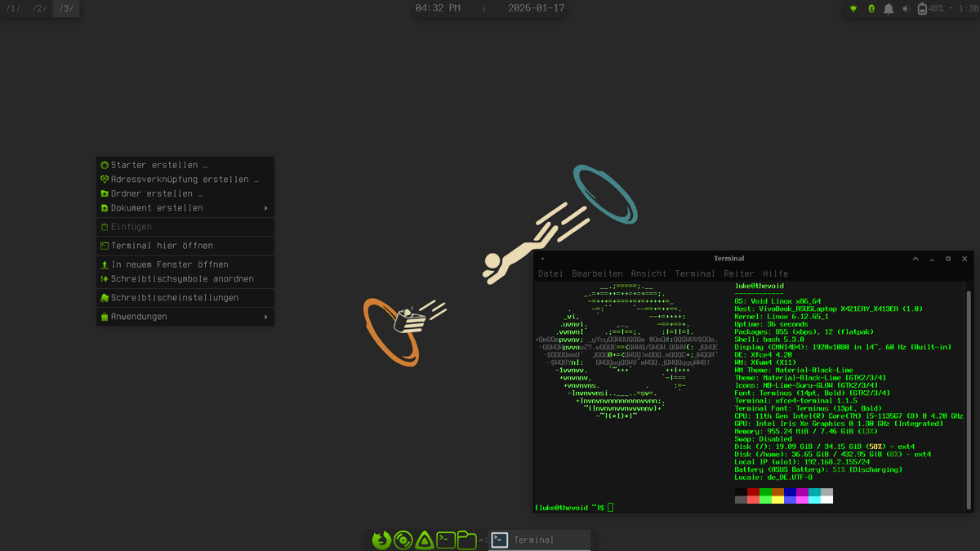Screen dimensions: 980x551
Task: Click the 'Locale: de_DE.UTF-8' line
Action: click(x=773, y=478)
